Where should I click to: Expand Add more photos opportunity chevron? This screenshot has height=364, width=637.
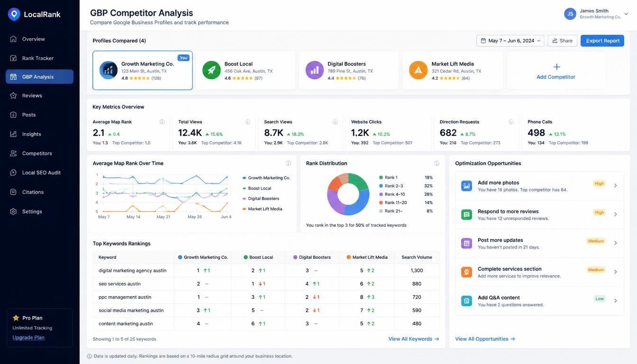click(x=616, y=186)
